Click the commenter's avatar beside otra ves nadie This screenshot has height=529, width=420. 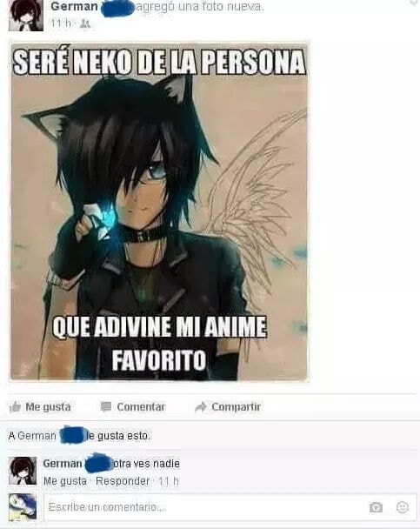[23, 471]
